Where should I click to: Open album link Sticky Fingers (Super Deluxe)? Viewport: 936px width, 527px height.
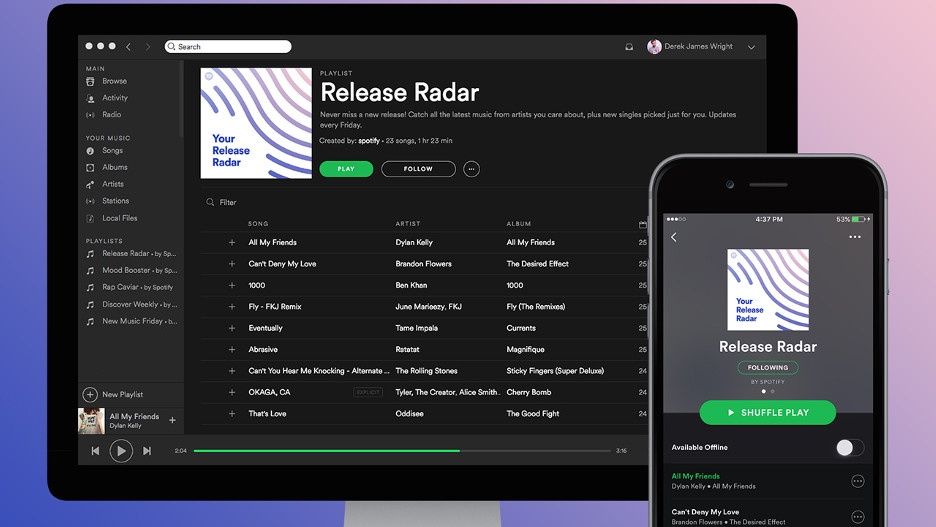tap(555, 371)
